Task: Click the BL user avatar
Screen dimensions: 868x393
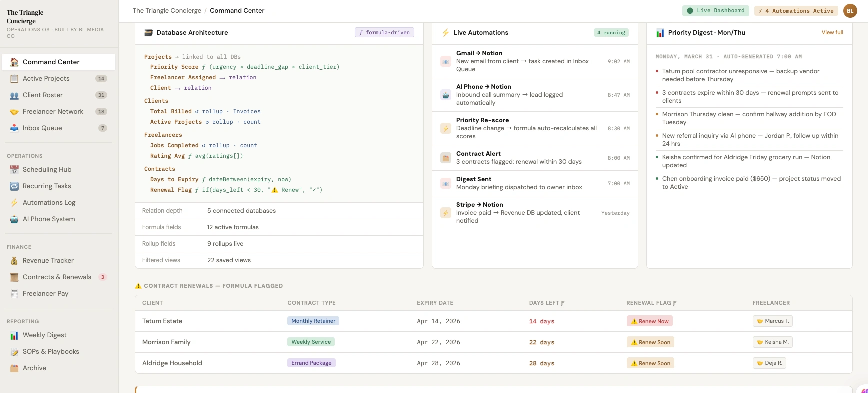Action: coord(850,11)
